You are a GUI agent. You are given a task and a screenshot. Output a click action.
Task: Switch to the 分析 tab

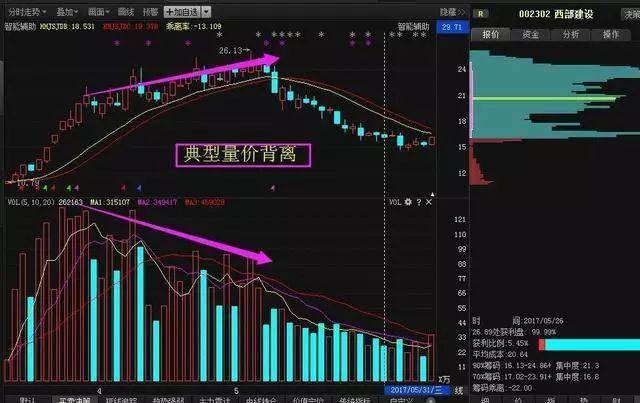tap(571, 34)
